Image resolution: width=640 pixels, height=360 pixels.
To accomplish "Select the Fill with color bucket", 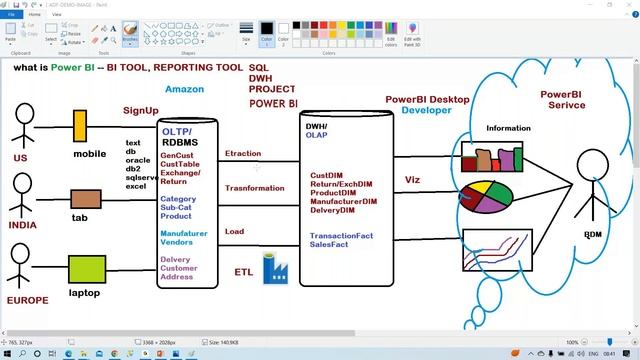I will (x=104, y=28).
